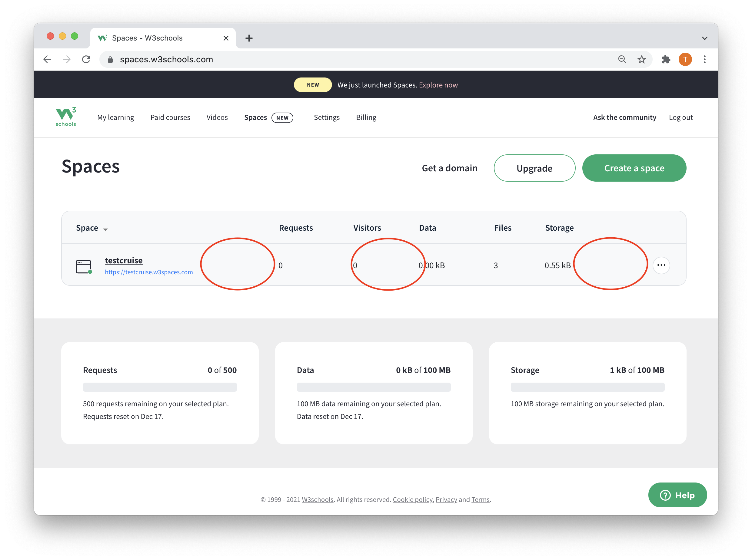Bookmark page with the star icon
The height and width of the screenshot is (560, 752).
641,60
